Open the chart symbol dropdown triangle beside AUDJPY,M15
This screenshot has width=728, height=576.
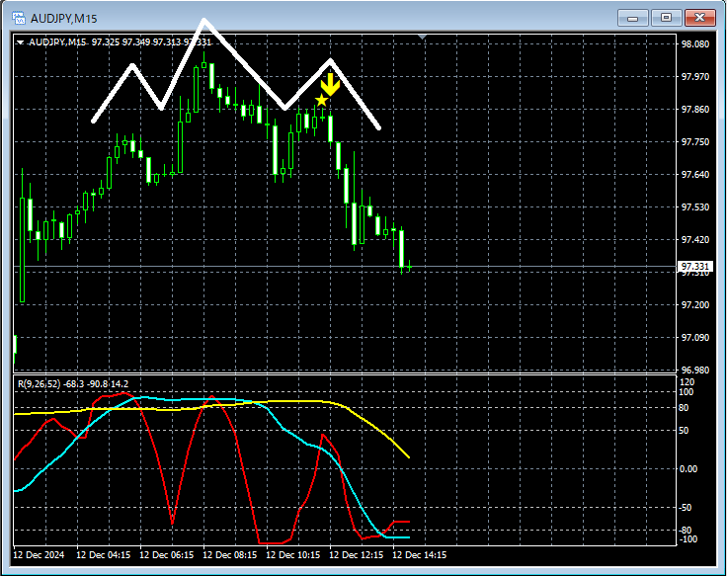(x=20, y=42)
